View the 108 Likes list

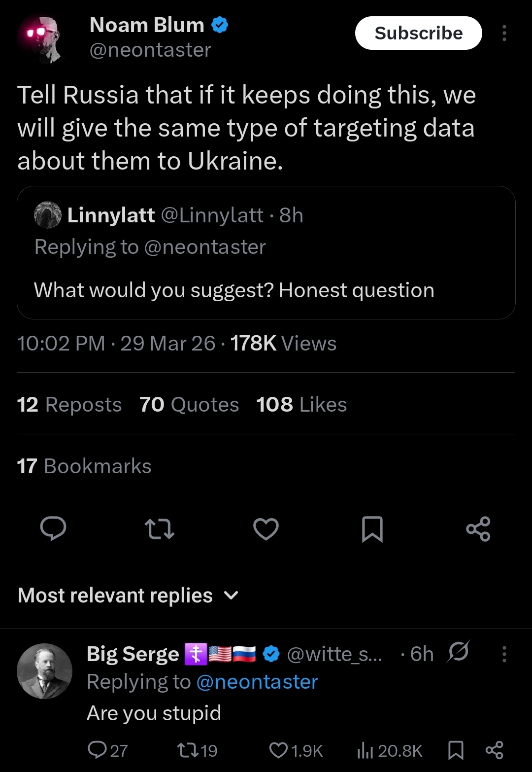[301, 405]
